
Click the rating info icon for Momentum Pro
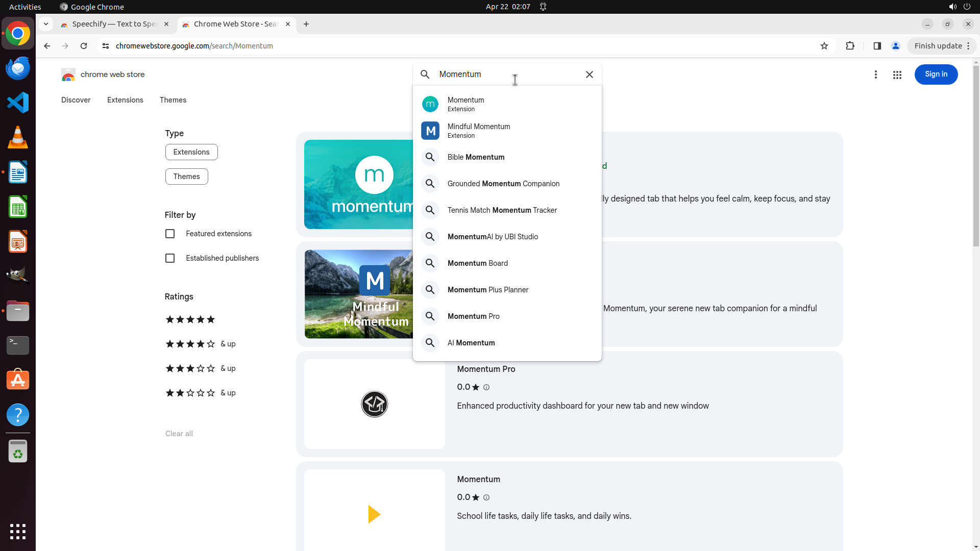(x=486, y=388)
